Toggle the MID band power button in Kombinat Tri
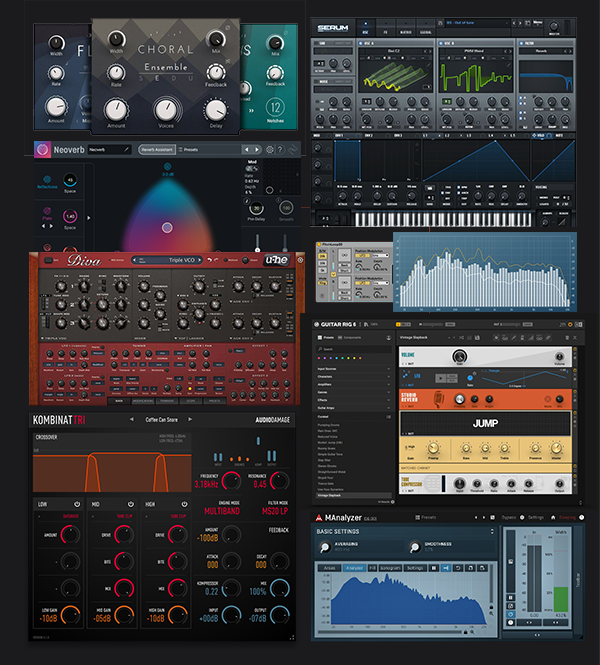This screenshot has width=600, height=665. [x=131, y=504]
